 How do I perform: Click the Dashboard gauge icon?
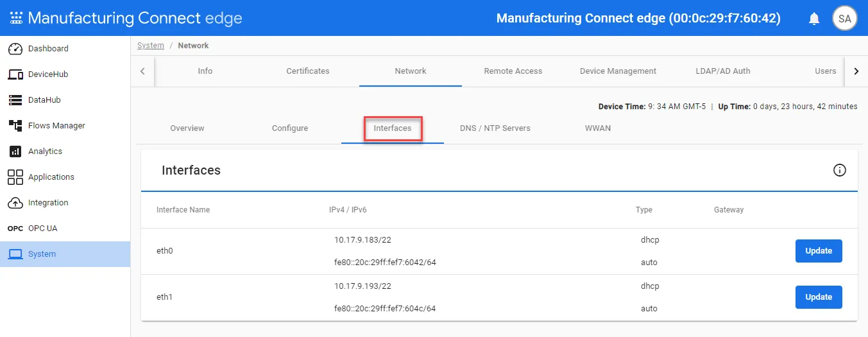pyautogui.click(x=15, y=49)
